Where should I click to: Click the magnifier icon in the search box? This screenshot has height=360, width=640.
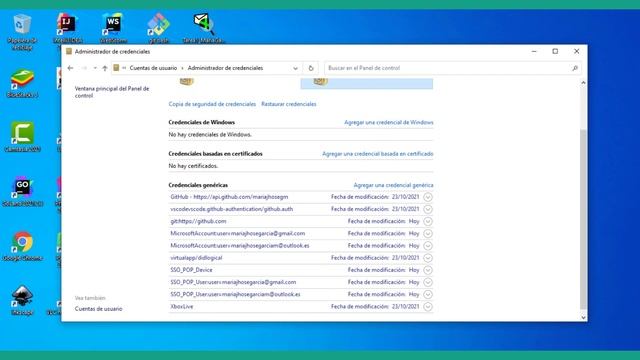(575, 68)
